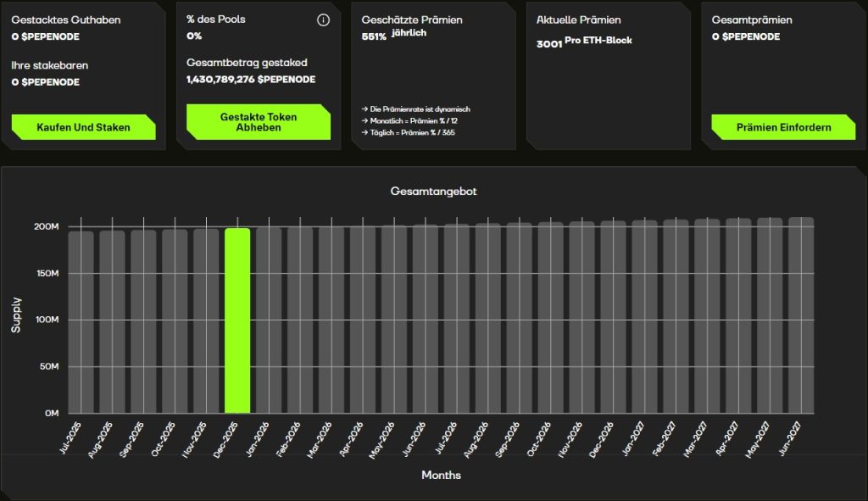The height and width of the screenshot is (501, 868).
Task: Click Gestakte Token Abheben button
Action: [258, 122]
